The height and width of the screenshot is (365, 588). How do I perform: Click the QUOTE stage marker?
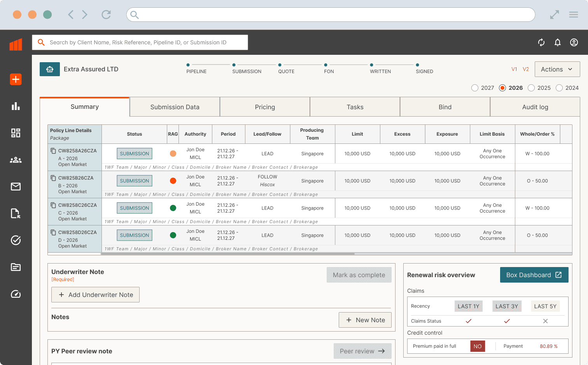tap(280, 65)
